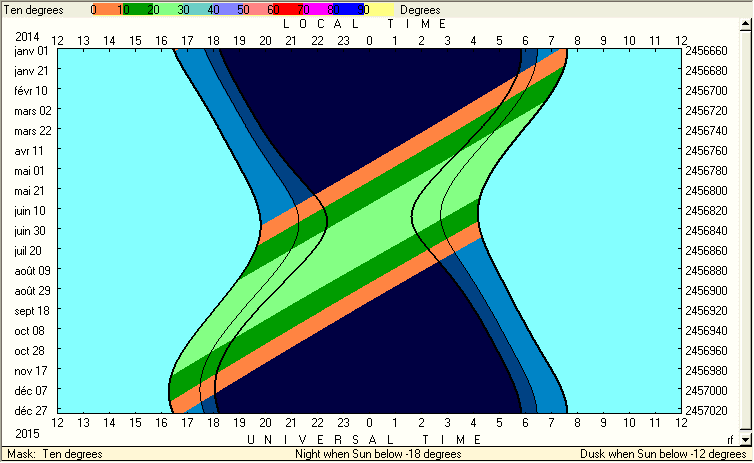Click the 'août 09' date label

pos(32,271)
